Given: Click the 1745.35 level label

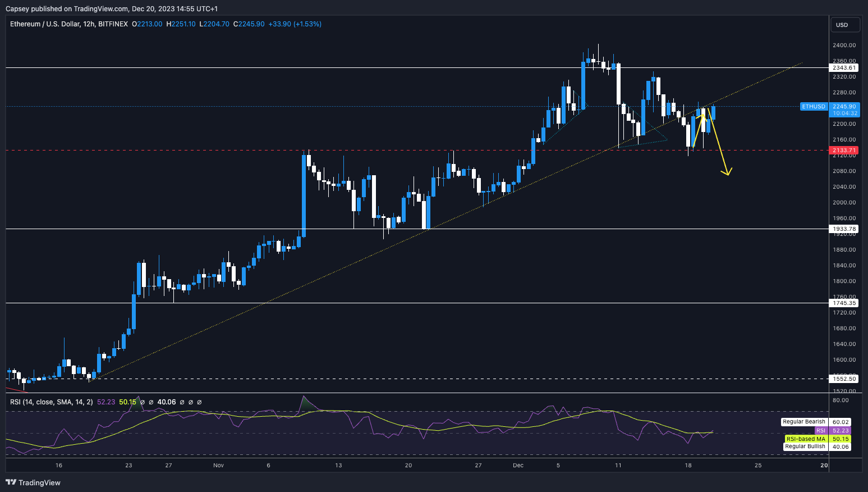Looking at the screenshot, I should [844, 303].
